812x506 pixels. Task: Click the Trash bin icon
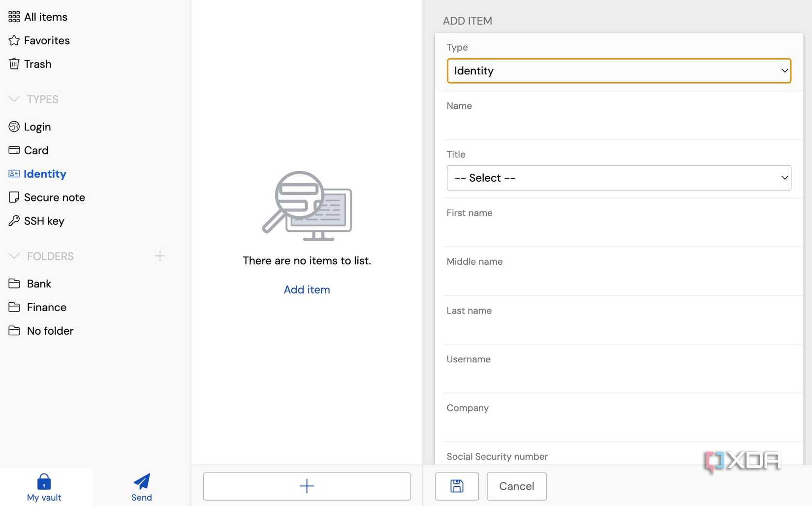point(14,64)
